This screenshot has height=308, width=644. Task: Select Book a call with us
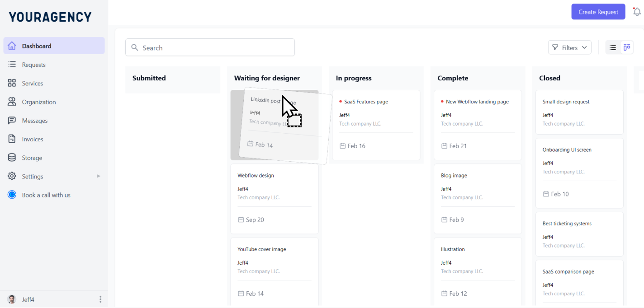click(46, 195)
